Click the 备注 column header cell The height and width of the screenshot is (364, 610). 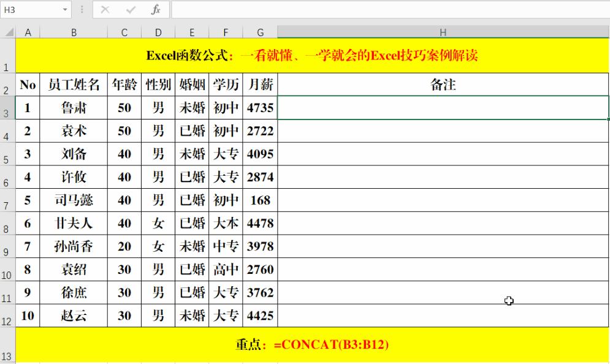tap(443, 85)
